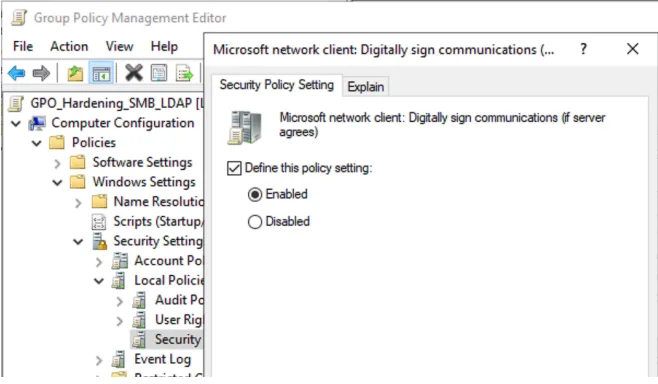Select the Local Policies tree item
Viewport: 658px width, 384px height.
pos(169,281)
